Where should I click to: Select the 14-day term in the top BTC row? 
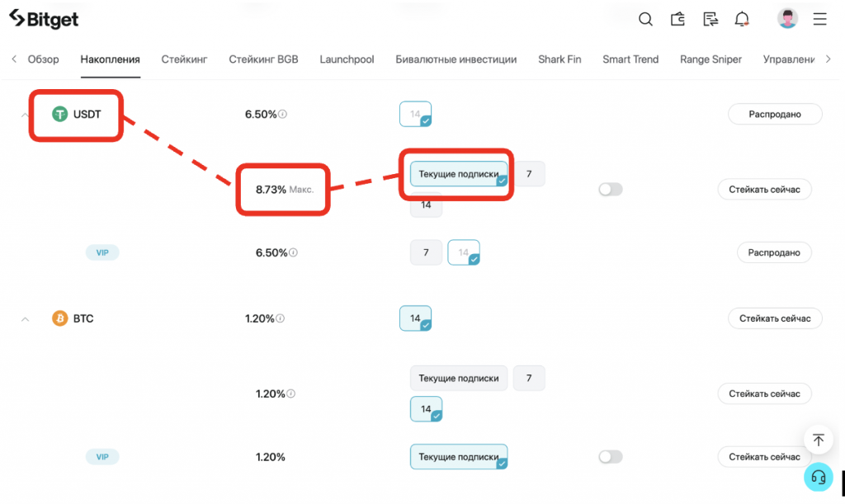415,318
